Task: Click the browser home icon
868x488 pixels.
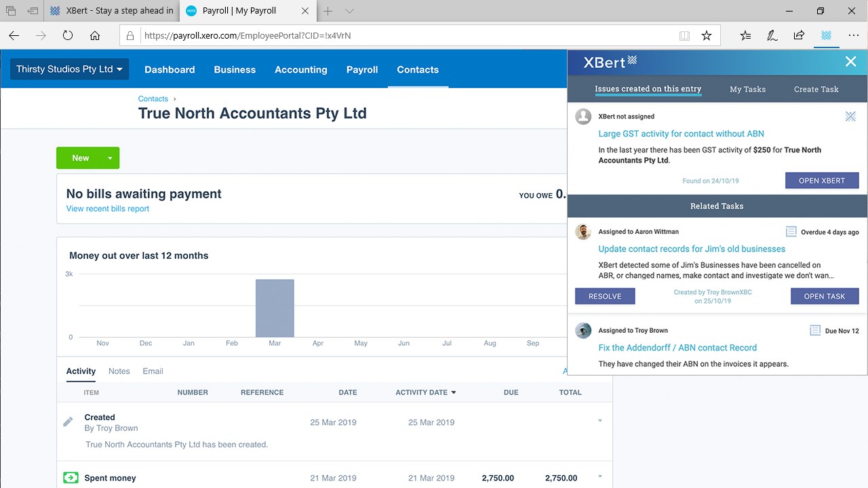Action: pyautogui.click(x=95, y=36)
